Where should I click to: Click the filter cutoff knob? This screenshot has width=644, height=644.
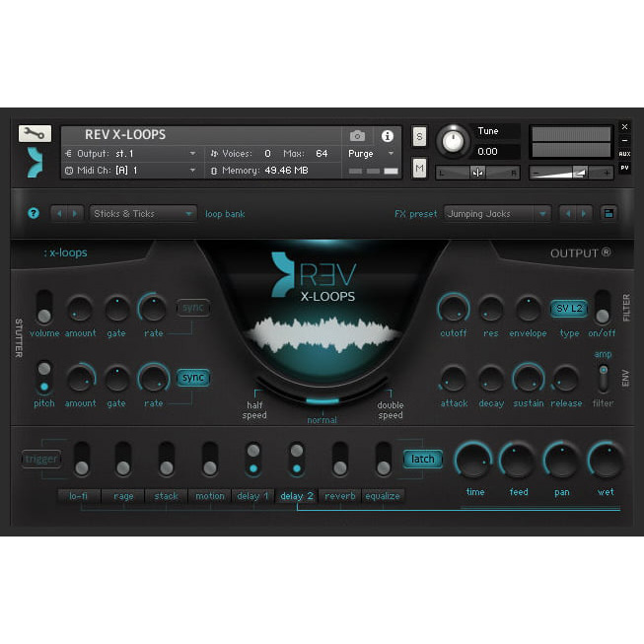pyautogui.click(x=454, y=309)
